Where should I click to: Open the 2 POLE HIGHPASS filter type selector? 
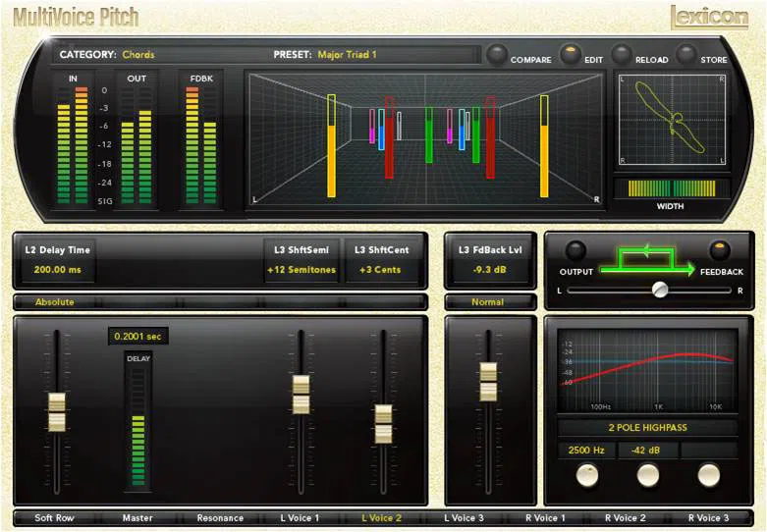(x=647, y=428)
